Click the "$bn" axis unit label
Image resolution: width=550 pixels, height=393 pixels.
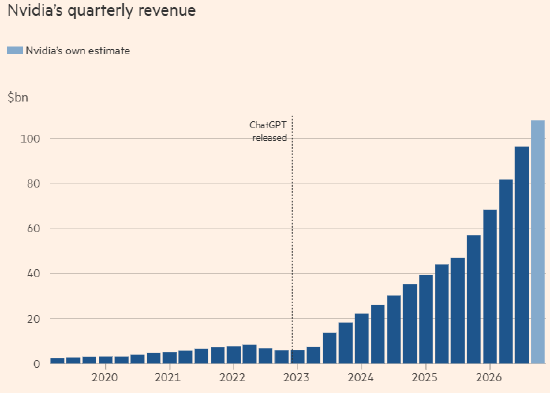tap(18, 97)
